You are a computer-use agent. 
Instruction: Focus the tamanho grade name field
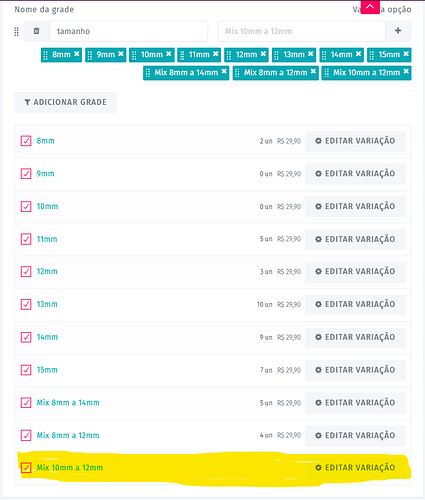(x=129, y=31)
